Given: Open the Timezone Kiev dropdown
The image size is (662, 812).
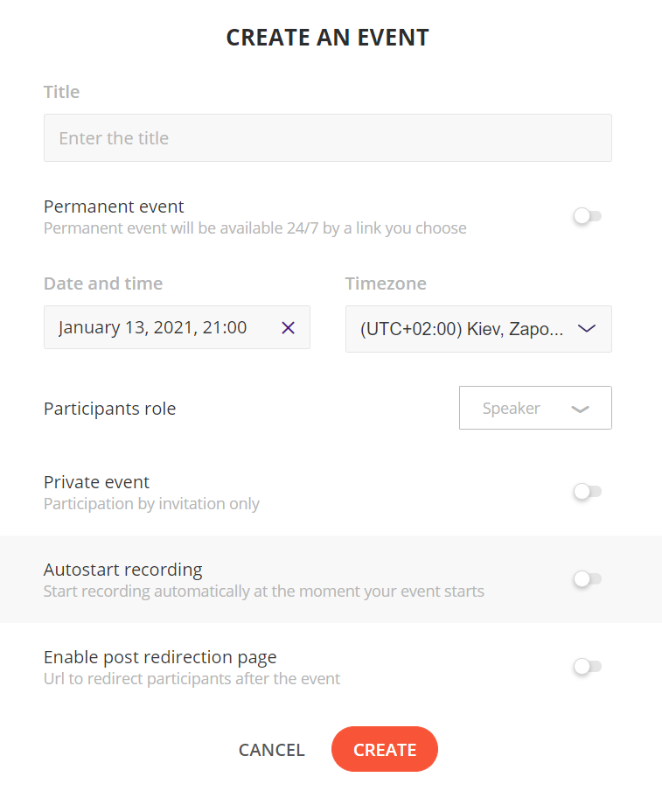Looking at the screenshot, I should (x=478, y=329).
